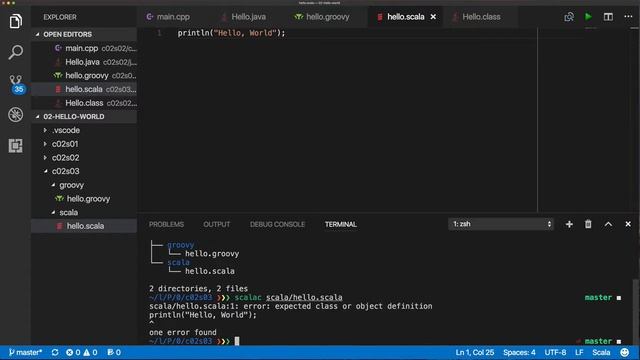640x360 pixels.
Task: Open Source Control view with 35 changes
Action: [x=16, y=84]
